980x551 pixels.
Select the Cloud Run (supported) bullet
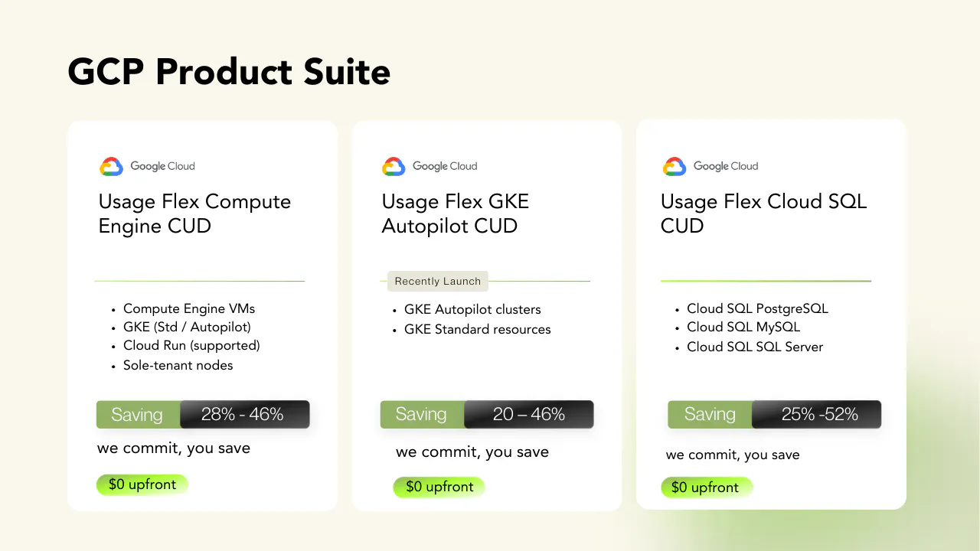tap(191, 346)
